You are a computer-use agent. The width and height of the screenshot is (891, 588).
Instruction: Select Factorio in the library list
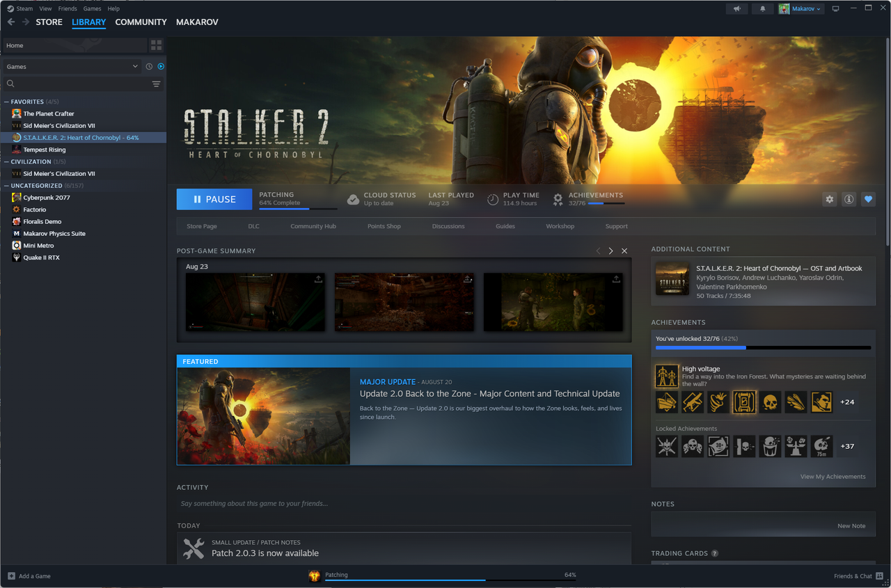click(35, 209)
